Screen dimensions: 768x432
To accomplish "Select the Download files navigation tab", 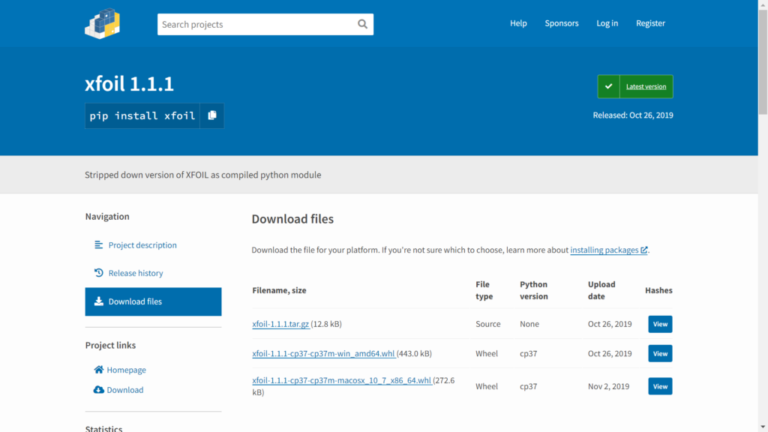I will (153, 301).
